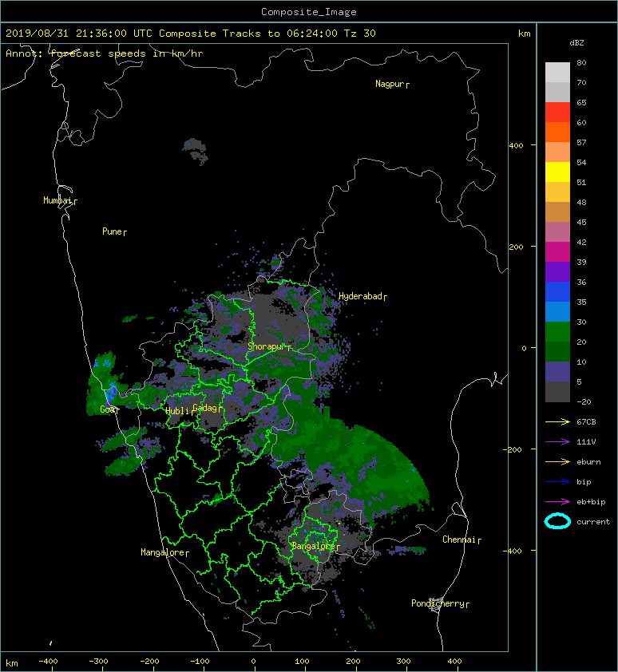This screenshot has height=672, width=618.
Task: Click the -100 mark on horizontal axis
Action: coord(200,662)
